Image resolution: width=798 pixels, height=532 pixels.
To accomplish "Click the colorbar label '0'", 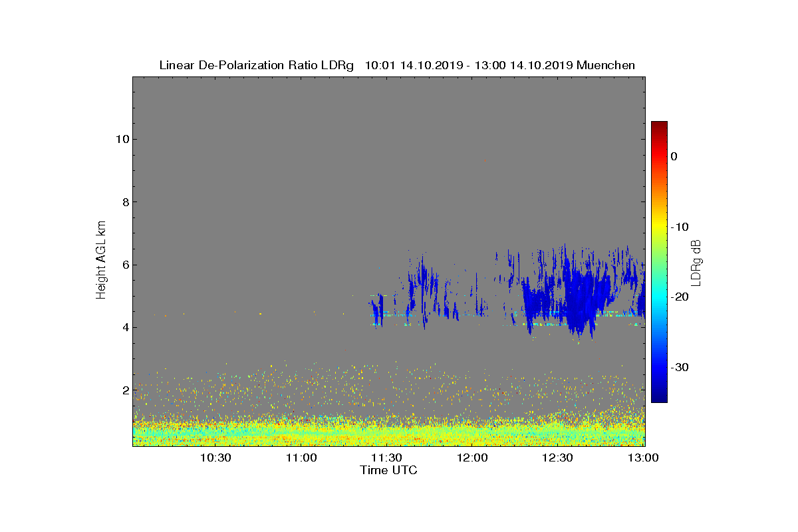I will point(674,156).
